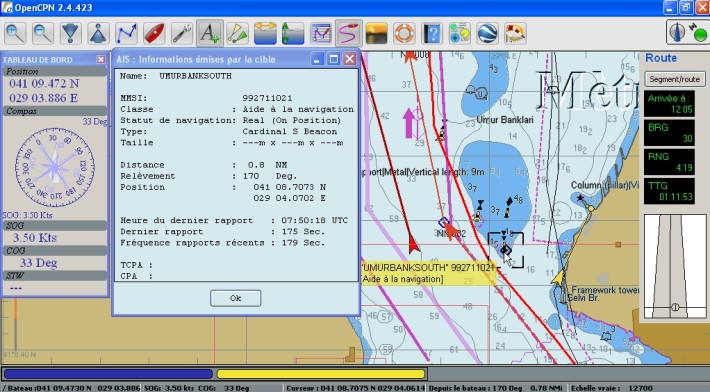Image resolution: width=710 pixels, height=392 pixels.
Task: Open the help question mark icon
Action: click(x=432, y=33)
